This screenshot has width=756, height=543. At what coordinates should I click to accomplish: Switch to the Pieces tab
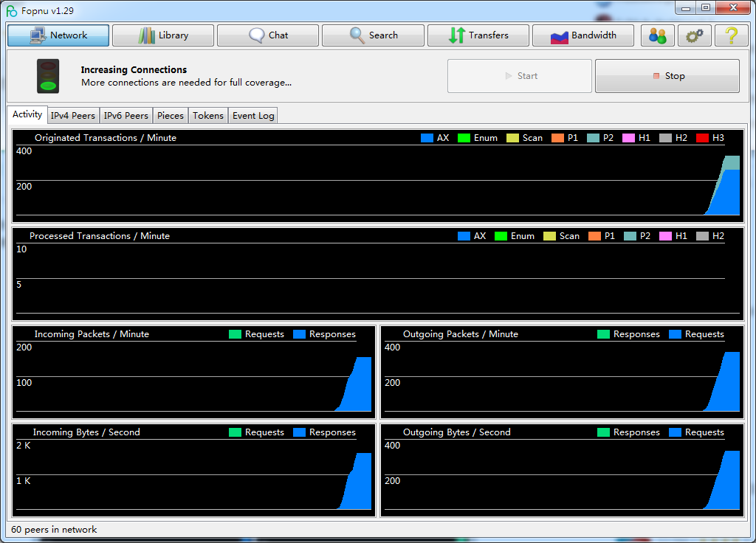(x=171, y=116)
